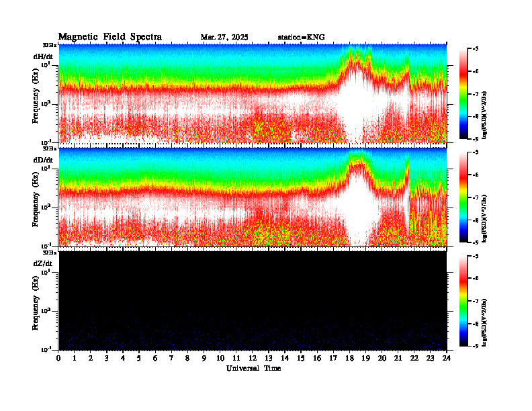This screenshot has height=411, width=532.
Task: Click the "32Hz" label above dH/dt panel
Action: [x=50, y=45]
